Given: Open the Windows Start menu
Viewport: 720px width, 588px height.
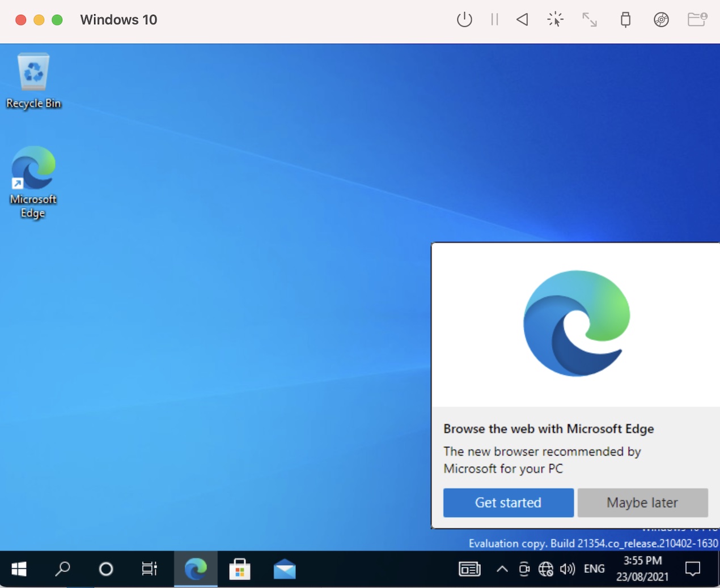Looking at the screenshot, I should (x=19, y=569).
